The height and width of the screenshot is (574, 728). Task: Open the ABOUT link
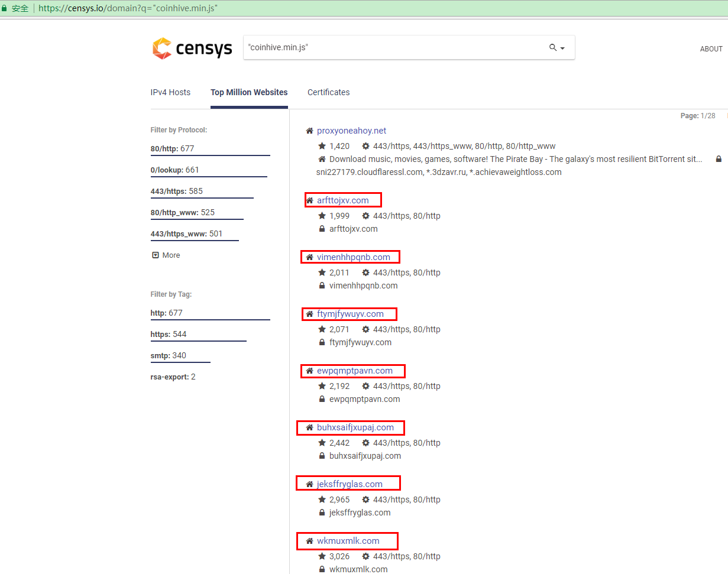[x=711, y=49]
